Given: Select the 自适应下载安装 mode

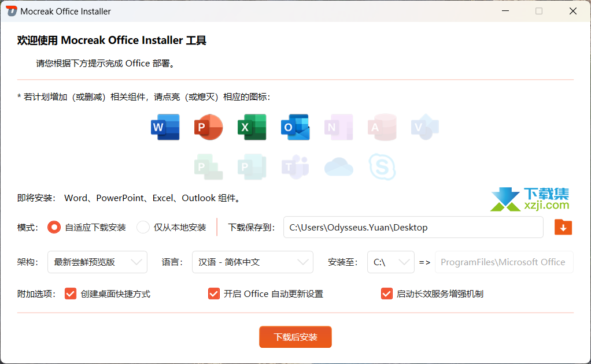Looking at the screenshot, I should coord(87,228).
